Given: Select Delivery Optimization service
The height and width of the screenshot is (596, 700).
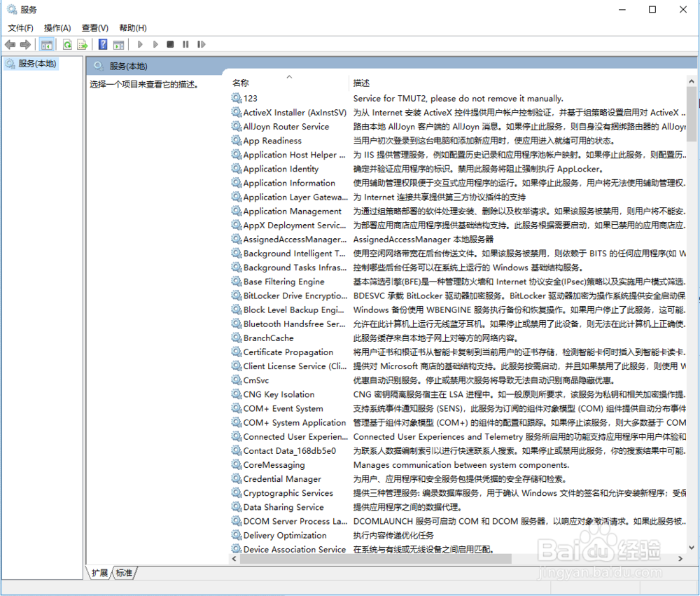Looking at the screenshot, I should tap(458, 535).
